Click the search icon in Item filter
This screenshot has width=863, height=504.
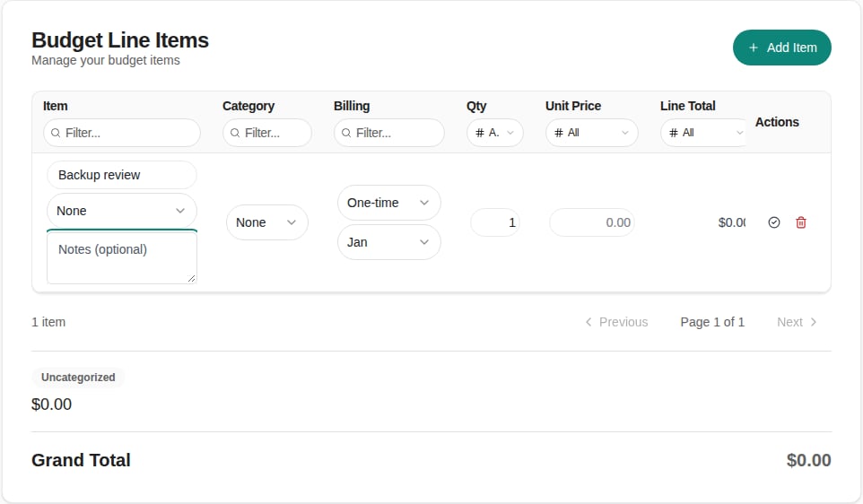click(56, 133)
